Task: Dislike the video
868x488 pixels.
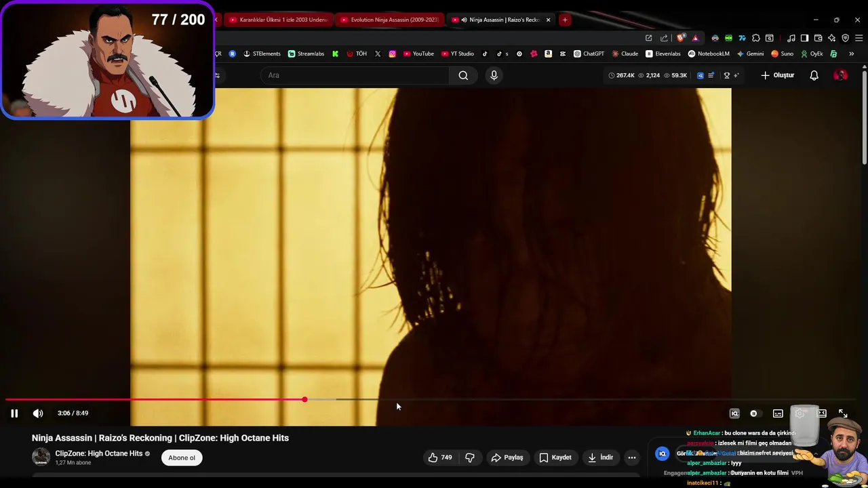Action: coord(469,457)
